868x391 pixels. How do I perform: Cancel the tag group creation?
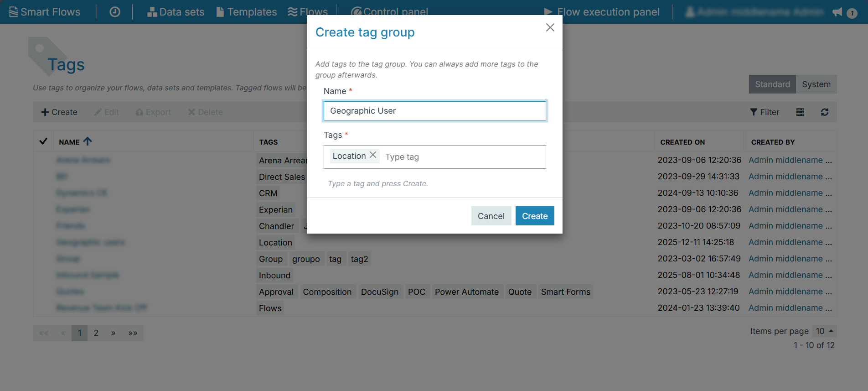pyautogui.click(x=491, y=216)
